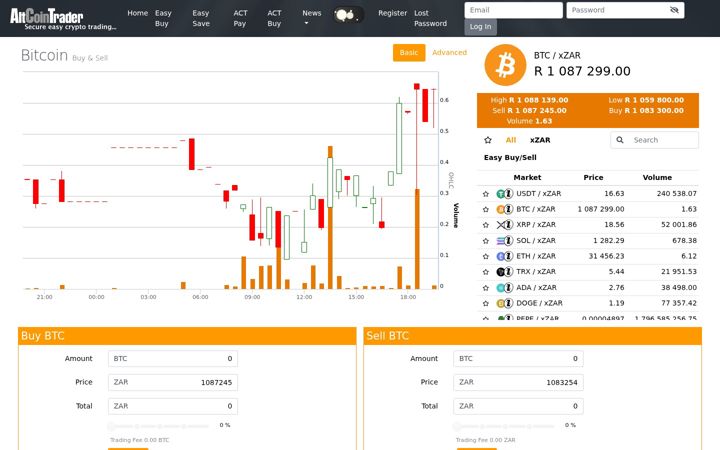Image resolution: width=720 pixels, height=450 pixels.
Task: Focus the Email input field
Action: click(x=513, y=10)
